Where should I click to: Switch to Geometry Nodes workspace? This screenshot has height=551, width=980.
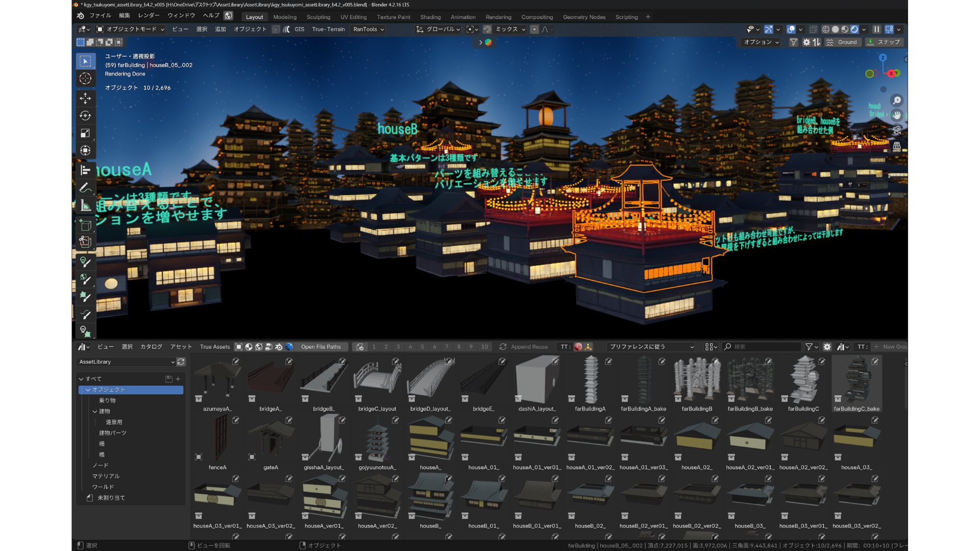584,17
